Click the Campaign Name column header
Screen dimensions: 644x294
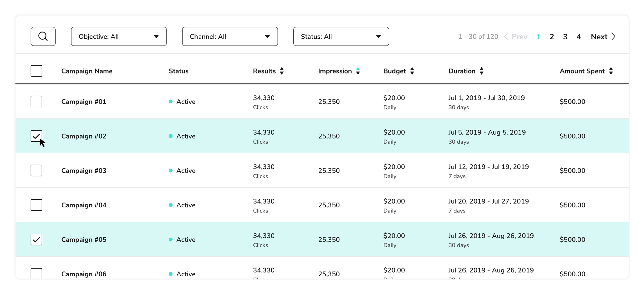coord(87,71)
